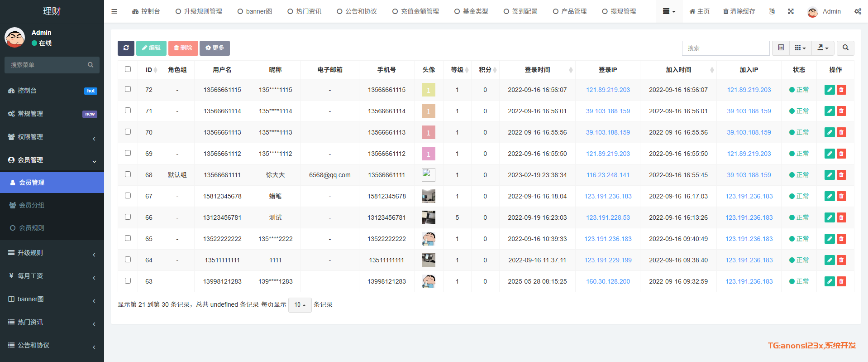Click the delete trash icon for ID 70

click(841, 132)
